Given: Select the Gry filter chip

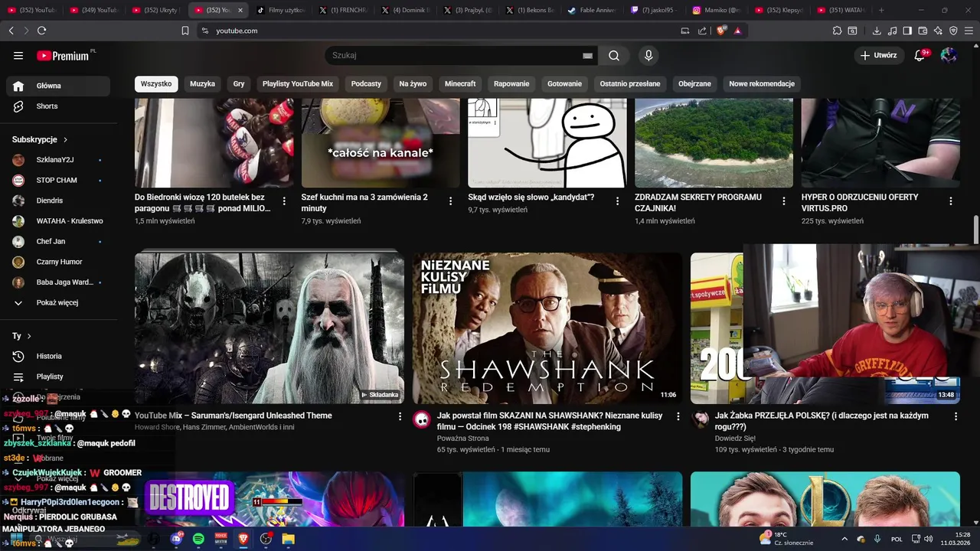Looking at the screenshot, I should pos(239,84).
